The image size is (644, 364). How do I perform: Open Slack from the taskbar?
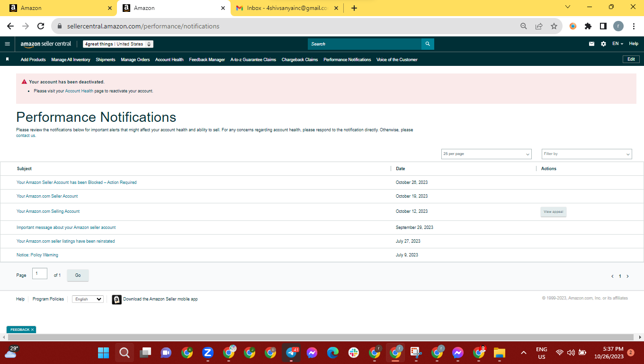pos(354,353)
